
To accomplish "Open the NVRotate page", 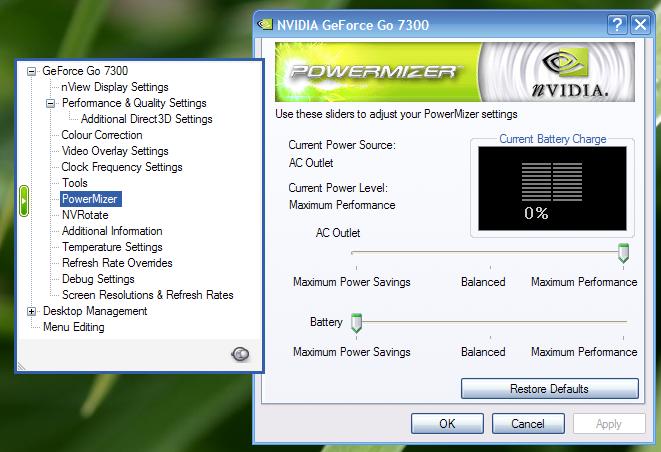I will 85,215.
